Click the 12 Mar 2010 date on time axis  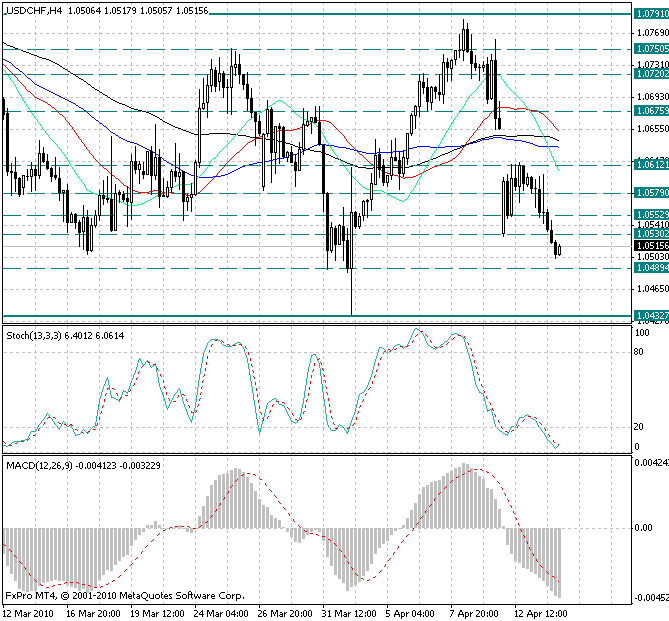[29, 612]
